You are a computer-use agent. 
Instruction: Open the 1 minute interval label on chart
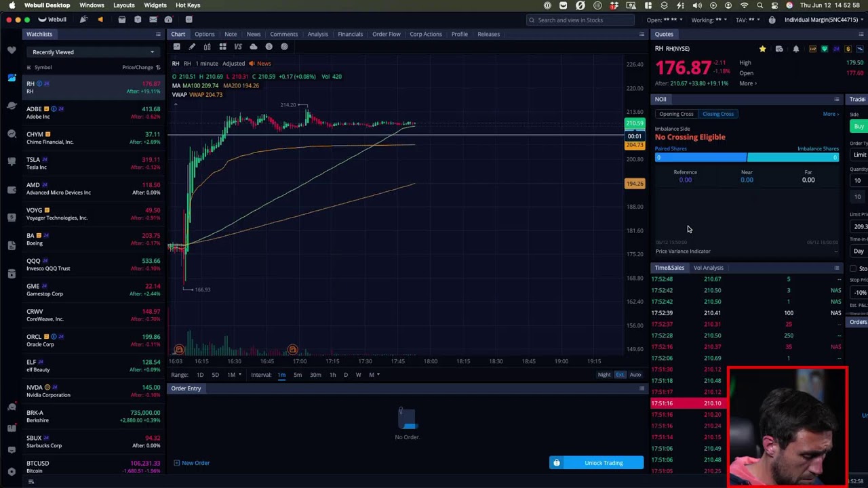tap(207, 64)
